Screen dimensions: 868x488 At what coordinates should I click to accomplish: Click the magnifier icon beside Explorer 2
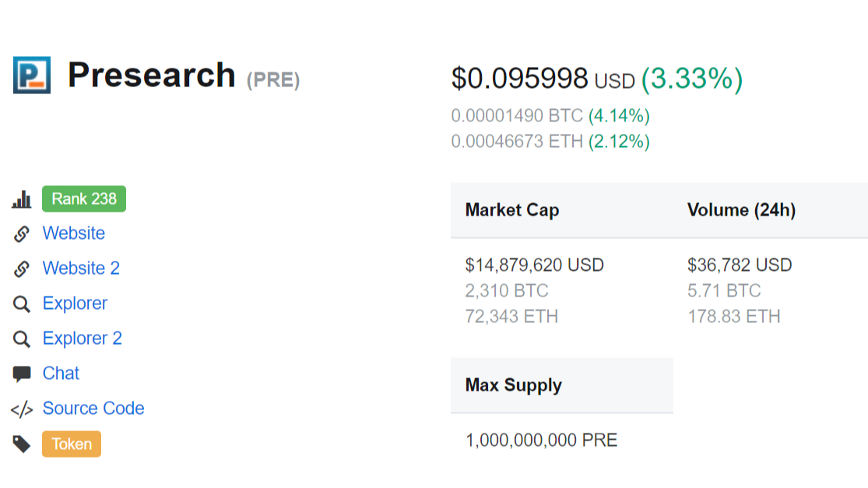point(22,339)
